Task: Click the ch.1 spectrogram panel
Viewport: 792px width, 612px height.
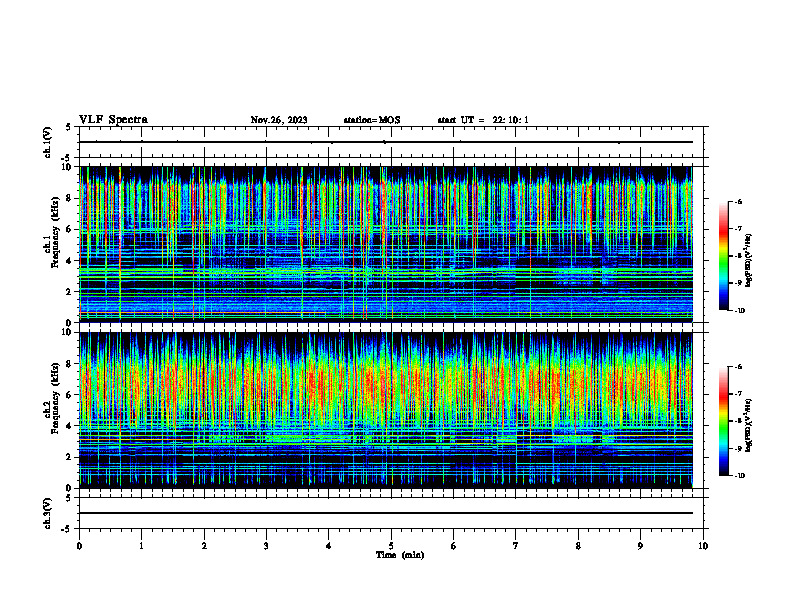Action: (386, 244)
